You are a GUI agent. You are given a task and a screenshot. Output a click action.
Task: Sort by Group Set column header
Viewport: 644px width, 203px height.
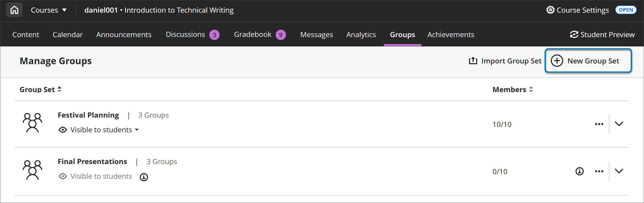tap(40, 90)
